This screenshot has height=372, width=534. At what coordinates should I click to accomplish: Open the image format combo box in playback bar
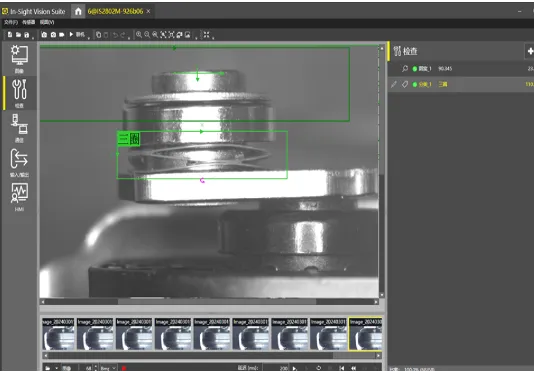click(108, 368)
